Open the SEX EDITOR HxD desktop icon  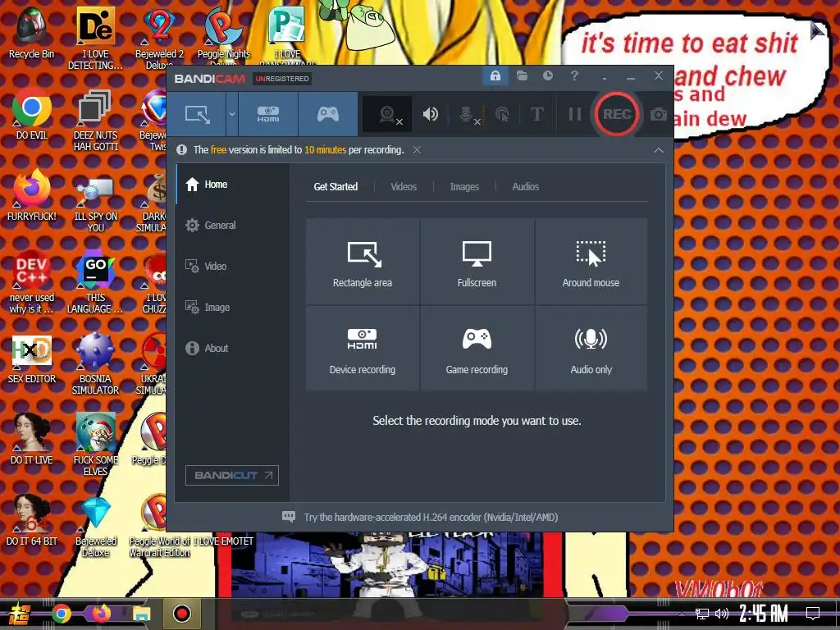coord(32,360)
